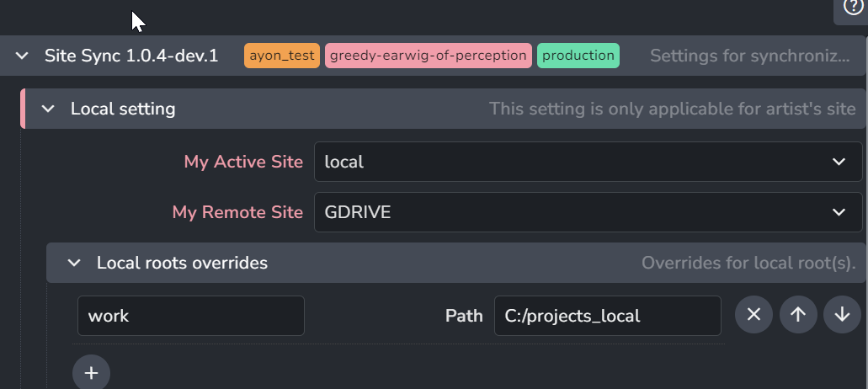
Task: Edit the work root name field
Action: 191,316
